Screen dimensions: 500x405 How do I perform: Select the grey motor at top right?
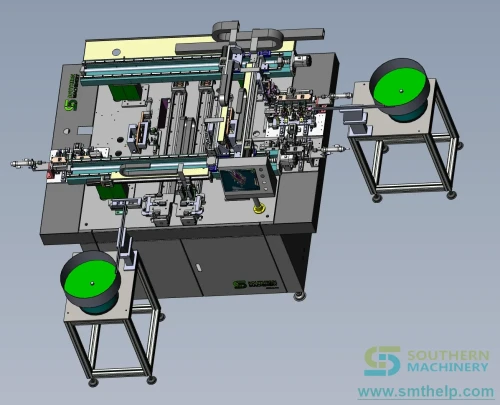[302, 61]
